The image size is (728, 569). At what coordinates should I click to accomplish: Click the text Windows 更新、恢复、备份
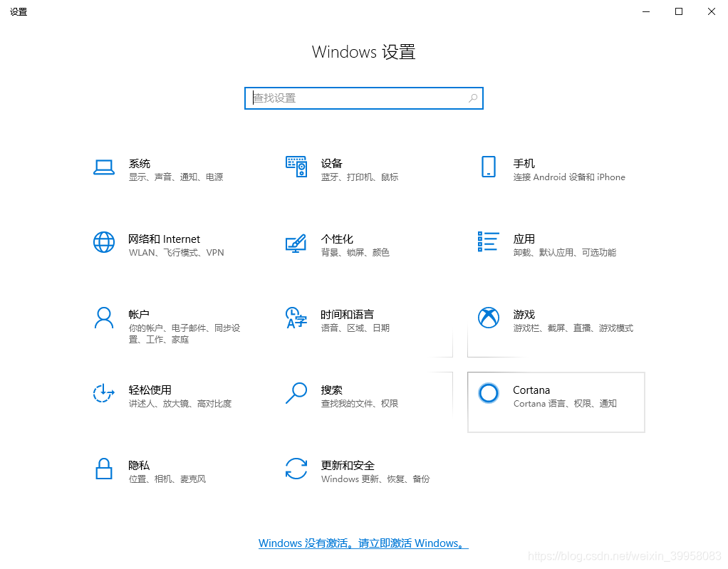point(375,479)
